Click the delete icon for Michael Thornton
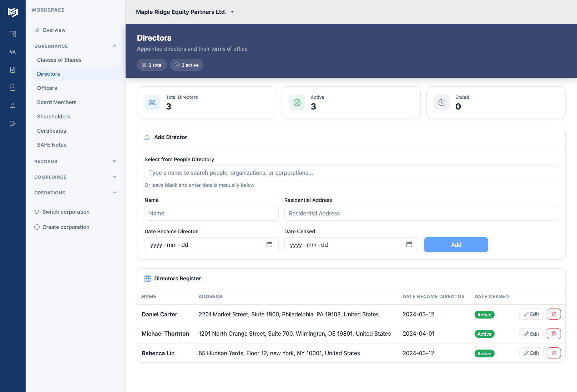Screen dimensions: 577x392 [553, 334]
